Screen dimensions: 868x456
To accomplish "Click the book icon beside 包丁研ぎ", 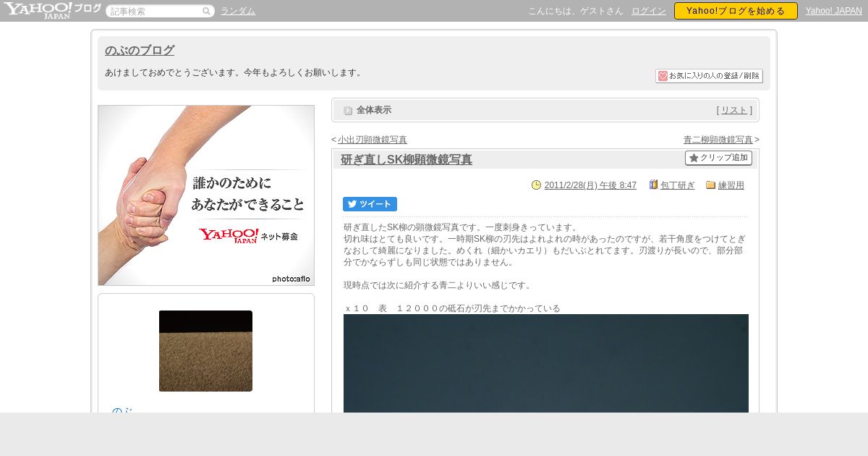I will (653, 185).
